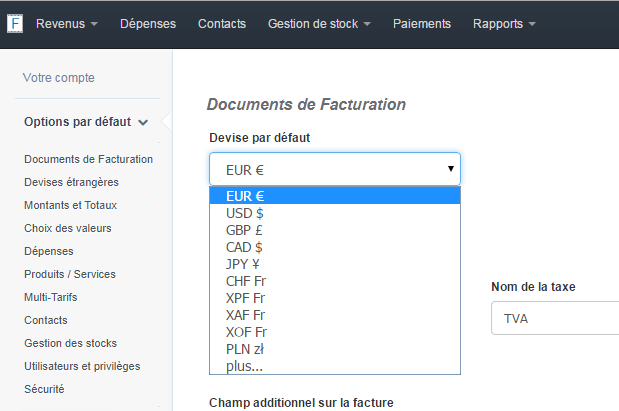
Task: Open Contacts in sidebar options
Action: 46,320
